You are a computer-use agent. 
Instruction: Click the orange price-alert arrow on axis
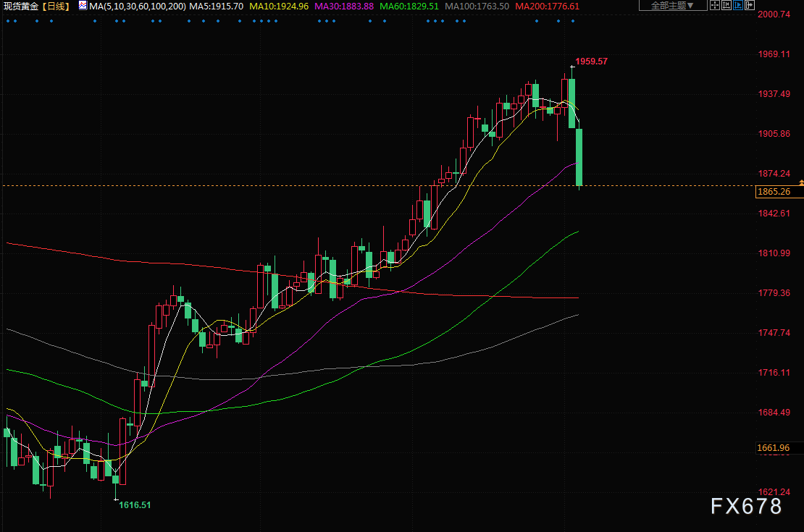coord(801,182)
